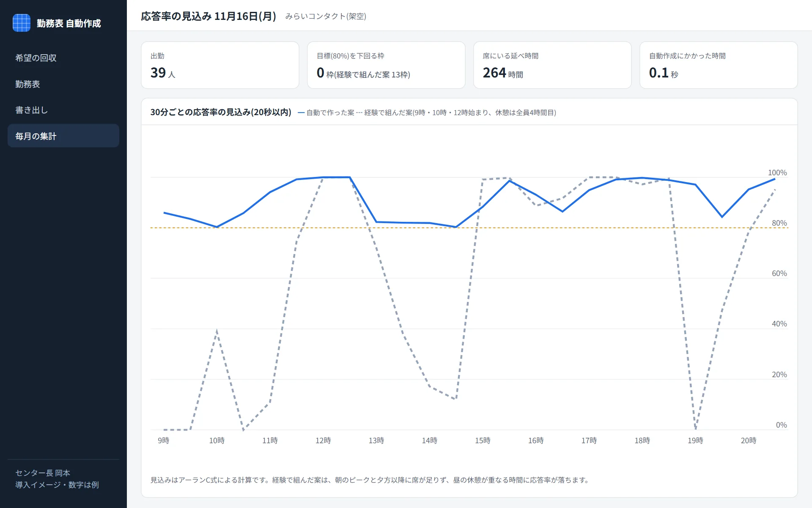Click the 100% axis label
The image size is (812, 508).
pyautogui.click(x=777, y=173)
